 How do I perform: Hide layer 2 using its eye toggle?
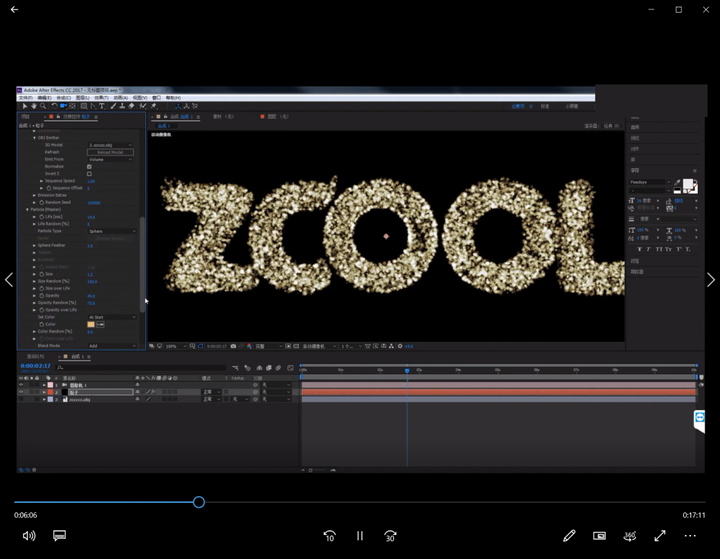(x=21, y=392)
